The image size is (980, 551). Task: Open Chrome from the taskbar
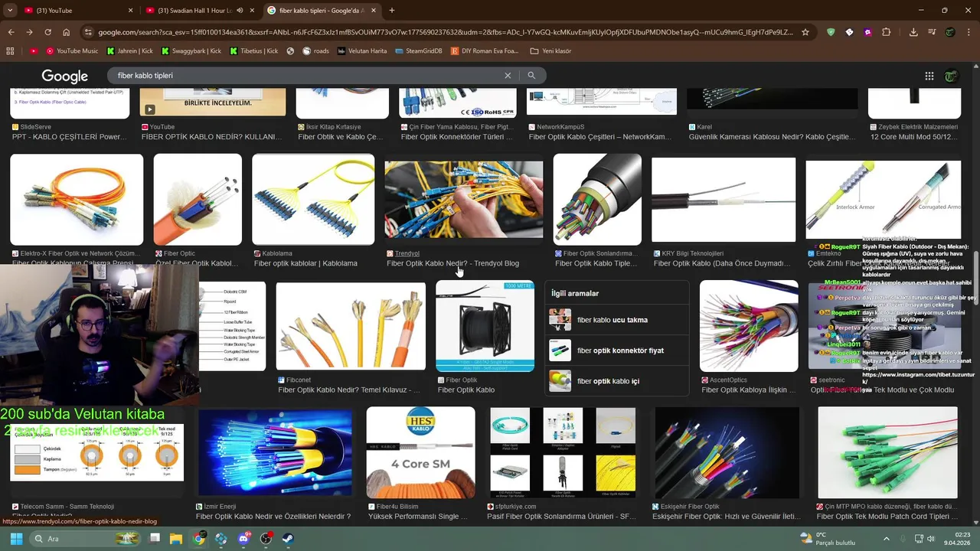coord(199,539)
